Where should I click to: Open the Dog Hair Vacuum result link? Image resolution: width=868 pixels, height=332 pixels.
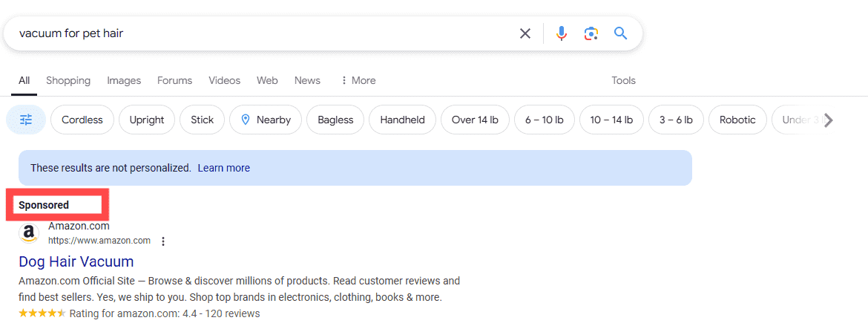click(76, 261)
